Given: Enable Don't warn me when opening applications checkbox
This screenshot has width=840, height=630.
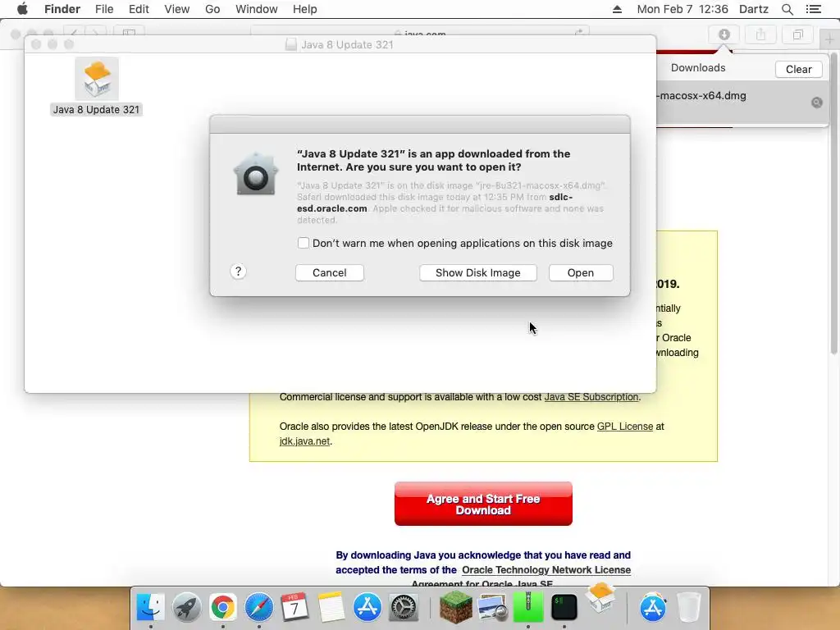Looking at the screenshot, I should coord(304,243).
